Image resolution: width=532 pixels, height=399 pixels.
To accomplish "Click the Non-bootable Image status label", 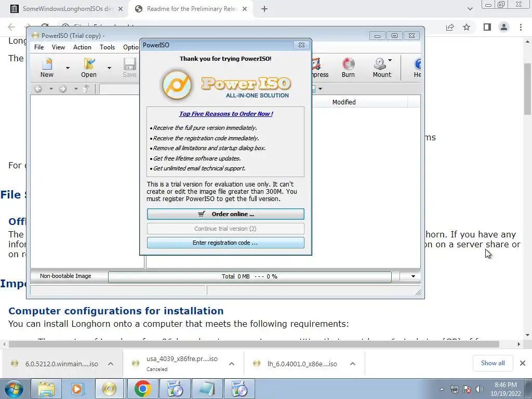I will tap(65, 276).
